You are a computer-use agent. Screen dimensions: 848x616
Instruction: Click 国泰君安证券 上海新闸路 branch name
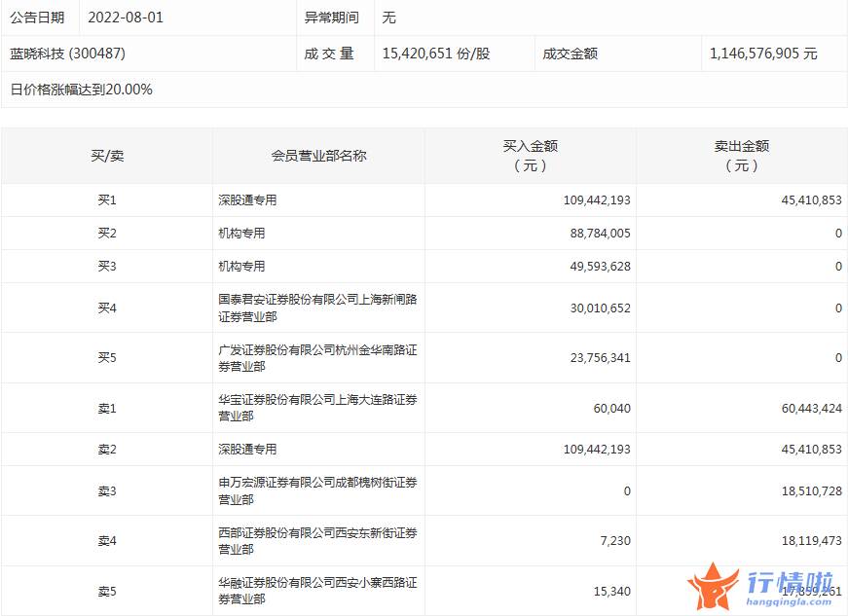(x=318, y=308)
